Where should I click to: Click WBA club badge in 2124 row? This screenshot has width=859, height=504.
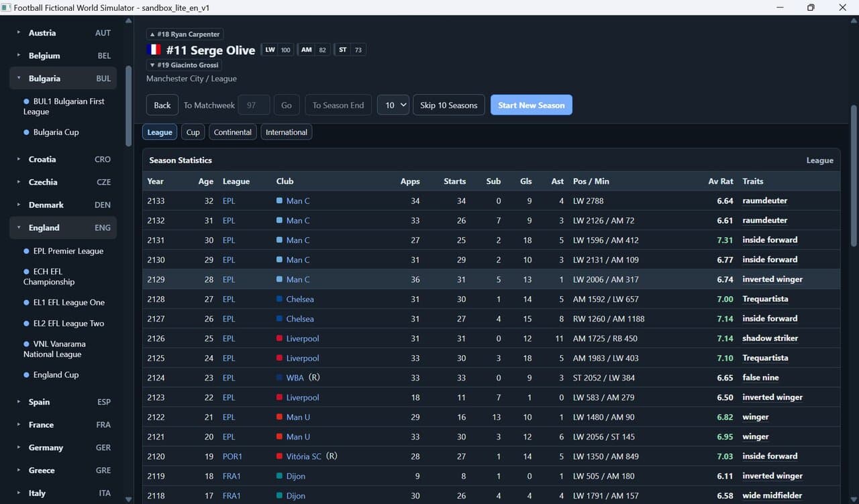pyautogui.click(x=279, y=378)
